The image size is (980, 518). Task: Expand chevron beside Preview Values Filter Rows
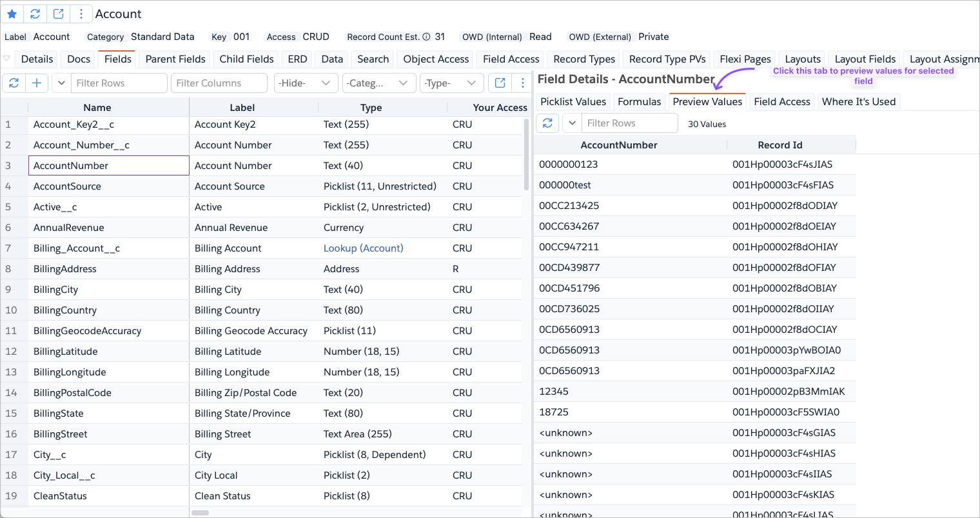[572, 123]
